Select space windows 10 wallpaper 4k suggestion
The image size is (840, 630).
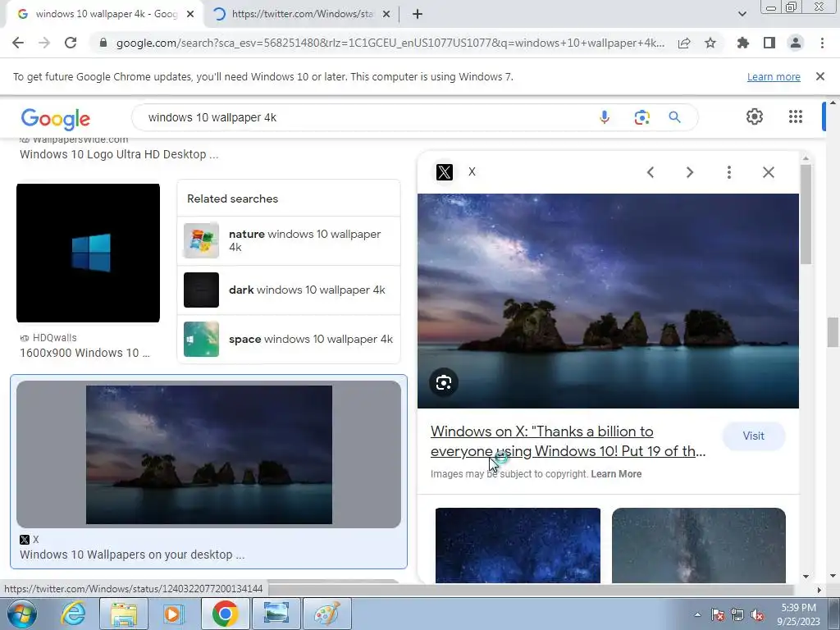point(289,339)
